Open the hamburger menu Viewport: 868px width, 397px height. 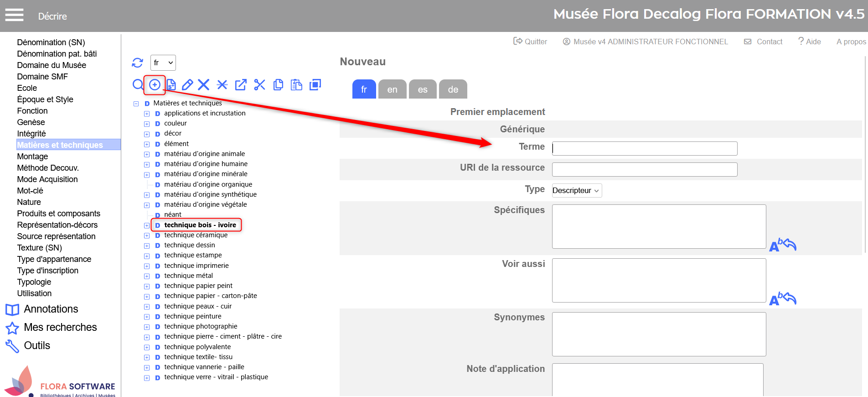coord(14,16)
